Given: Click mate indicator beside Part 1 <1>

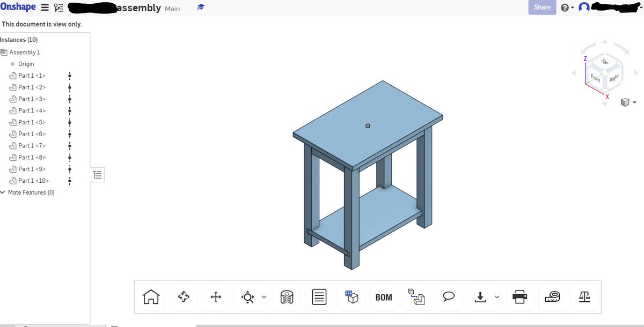Looking at the screenshot, I should [x=70, y=76].
